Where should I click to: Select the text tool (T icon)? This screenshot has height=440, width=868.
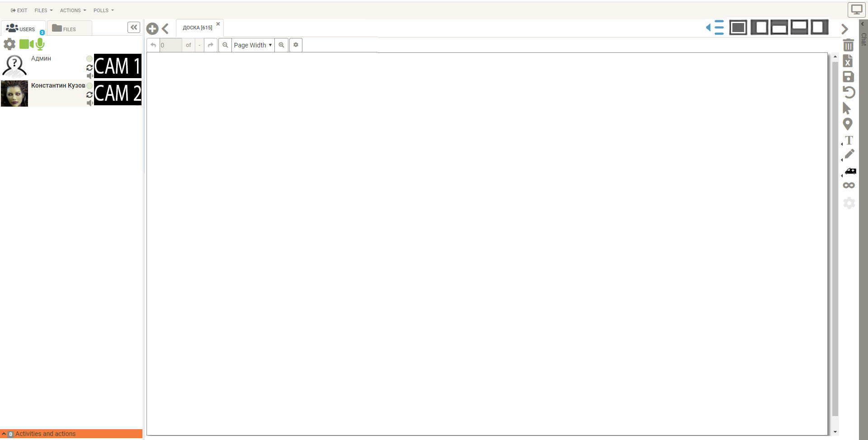tap(849, 140)
